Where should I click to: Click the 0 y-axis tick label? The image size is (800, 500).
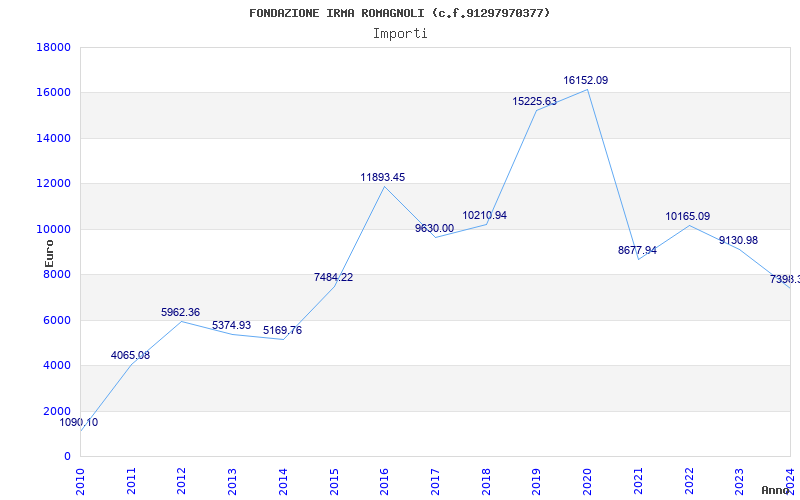(x=67, y=457)
